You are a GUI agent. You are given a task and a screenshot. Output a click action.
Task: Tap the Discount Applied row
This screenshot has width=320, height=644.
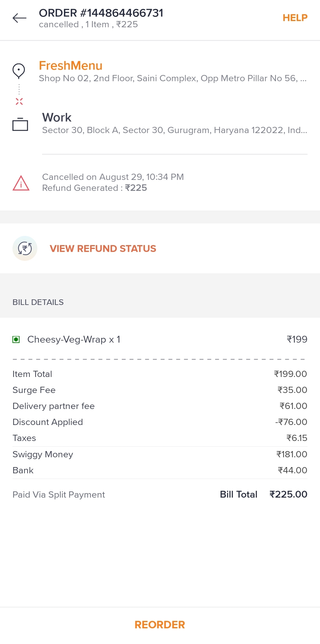click(160, 422)
